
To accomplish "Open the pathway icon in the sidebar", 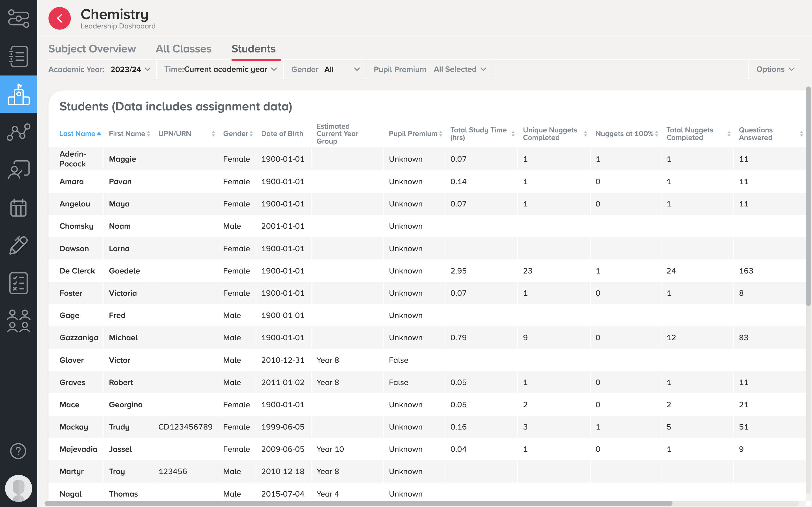I will pos(18,18).
